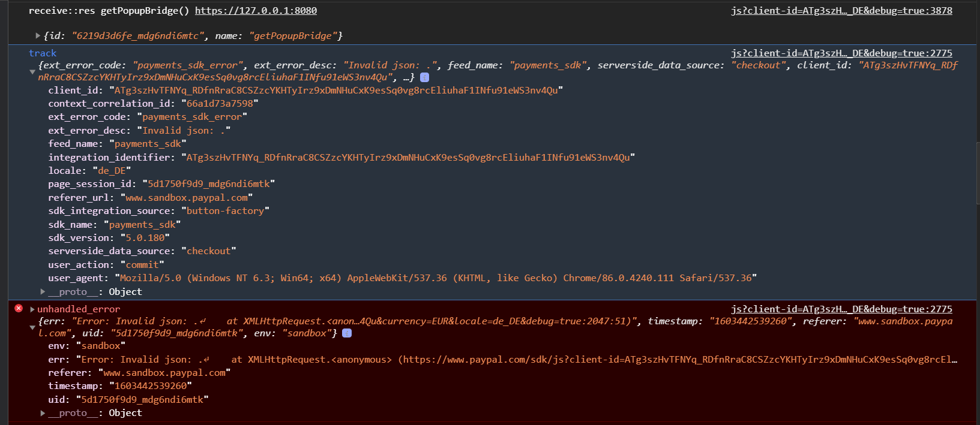980x425 pixels.
Task: Select the integration_identifier property row
Action: coord(341,158)
